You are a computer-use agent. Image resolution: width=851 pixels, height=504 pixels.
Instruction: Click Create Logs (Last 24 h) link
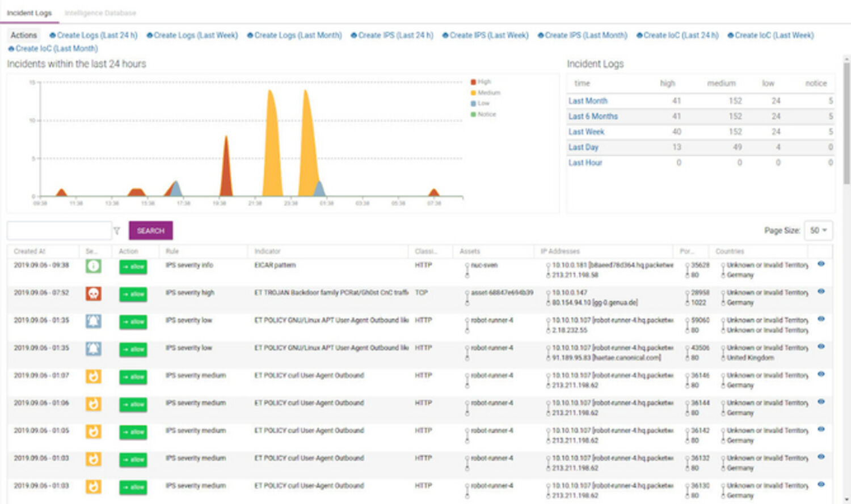[x=94, y=35]
